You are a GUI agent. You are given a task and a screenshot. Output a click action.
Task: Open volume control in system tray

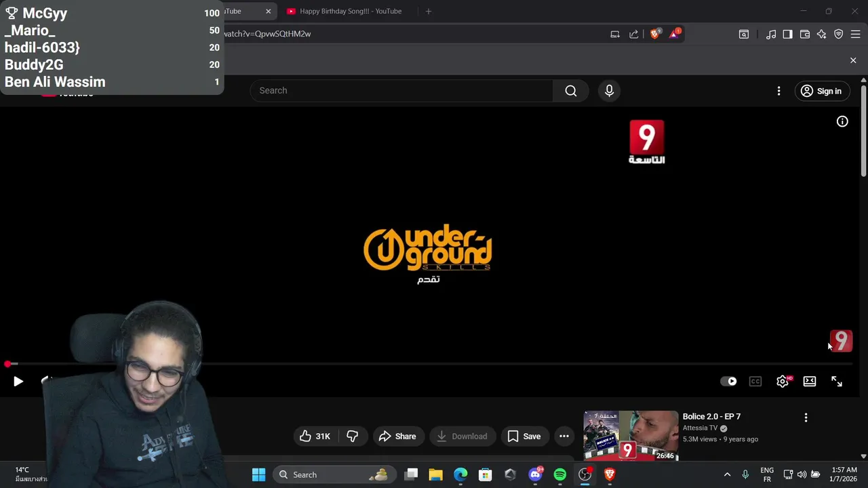tap(802, 474)
